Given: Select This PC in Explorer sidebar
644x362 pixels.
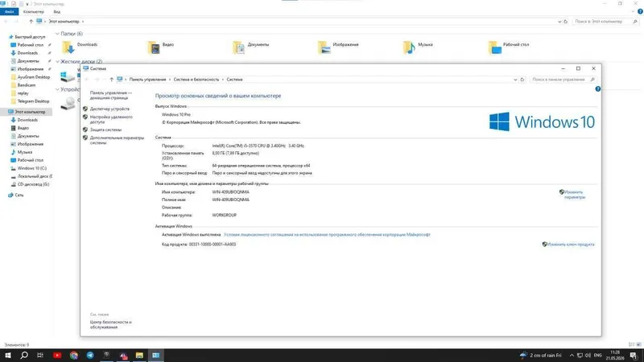Looking at the screenshot, I should click(30, 112).
